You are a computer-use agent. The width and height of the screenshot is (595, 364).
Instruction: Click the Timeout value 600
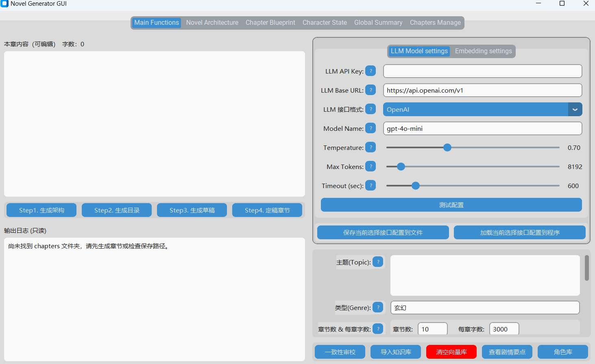click(573, 186)
